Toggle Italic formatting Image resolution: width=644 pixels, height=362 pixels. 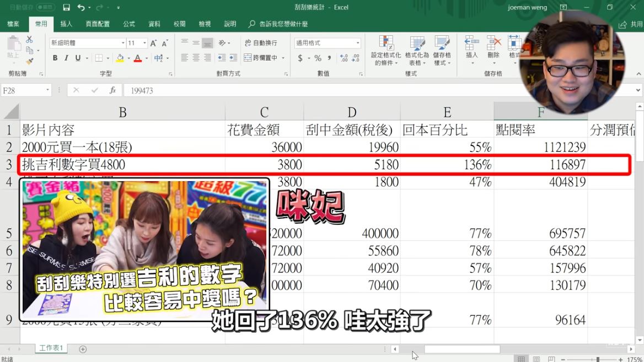click(67, 58)
